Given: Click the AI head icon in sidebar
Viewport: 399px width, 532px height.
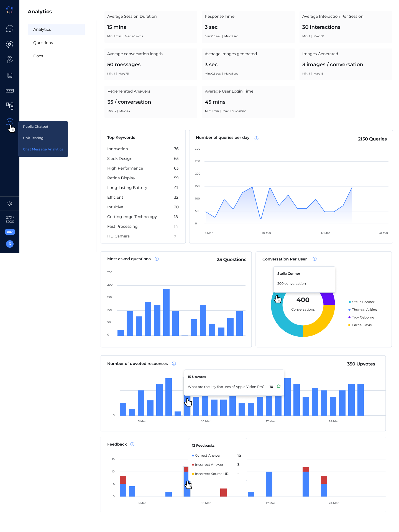Looking at the screenshot, I should [x=10, y=60].
